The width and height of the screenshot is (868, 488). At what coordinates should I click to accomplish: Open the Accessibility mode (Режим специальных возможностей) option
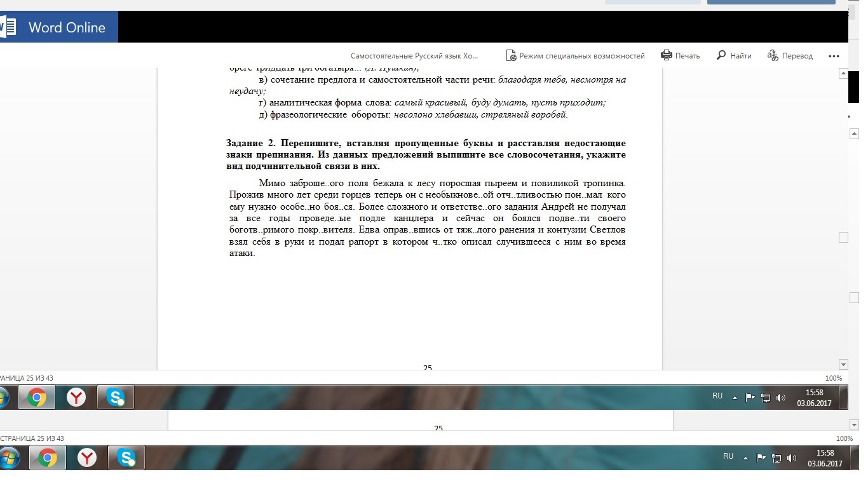coord(575,56)
